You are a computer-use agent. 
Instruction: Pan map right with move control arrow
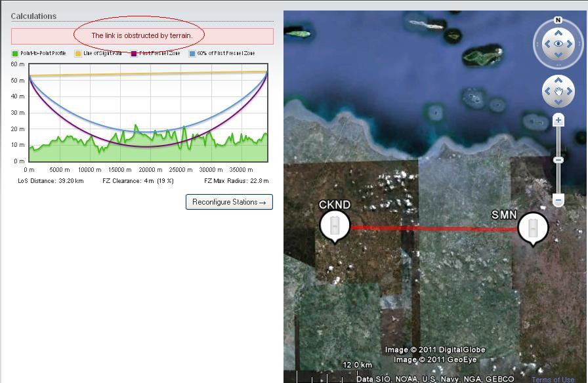click(570, 91)
